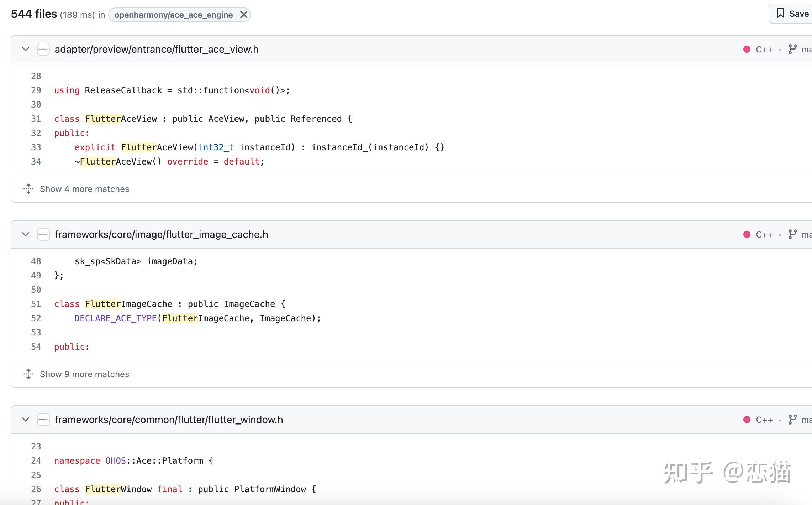
Task: Remove the openharmony/ace_ace_engine repo filter
Action: click(243, 15)
